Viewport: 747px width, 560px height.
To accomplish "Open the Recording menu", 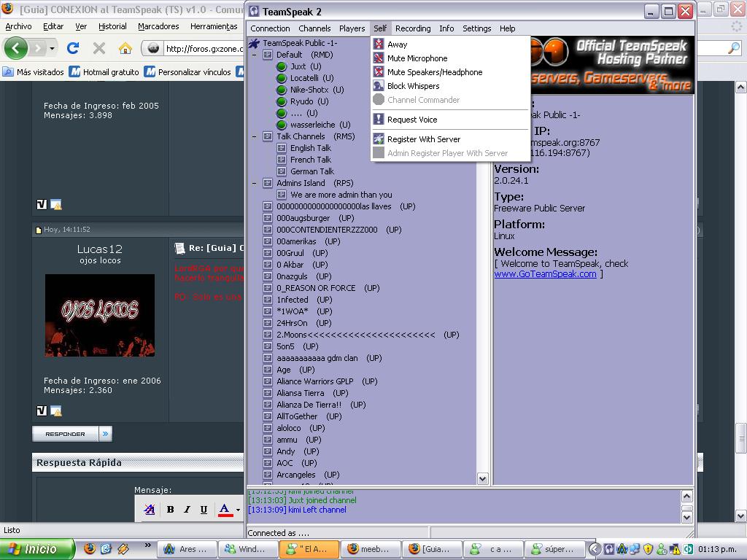I will tap(413, 28).
